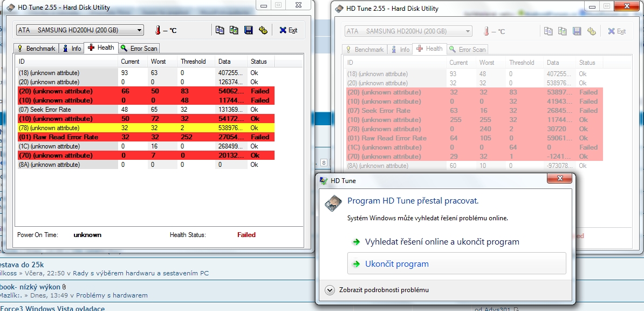Click the Exit button in left HD Tune window
This screenshot has width=644, height=311.
tap(289, 30)
